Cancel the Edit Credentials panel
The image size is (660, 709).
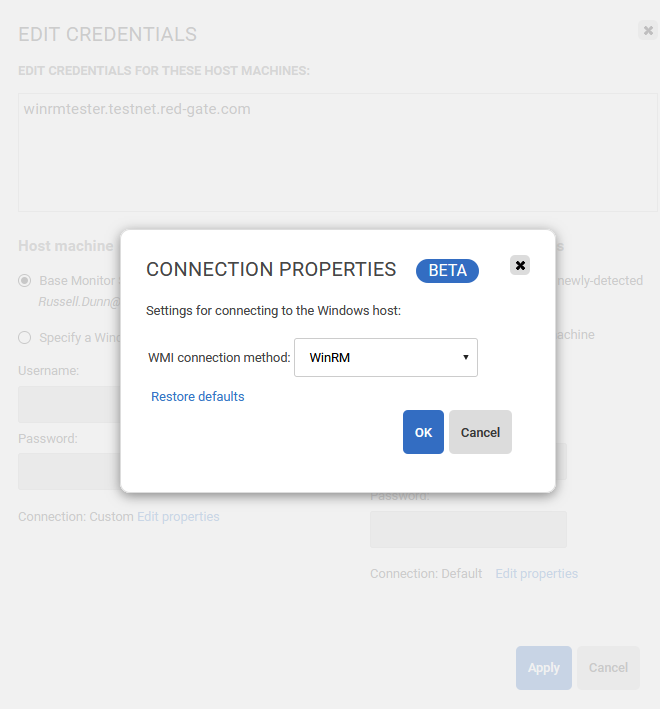coord(608,668)
